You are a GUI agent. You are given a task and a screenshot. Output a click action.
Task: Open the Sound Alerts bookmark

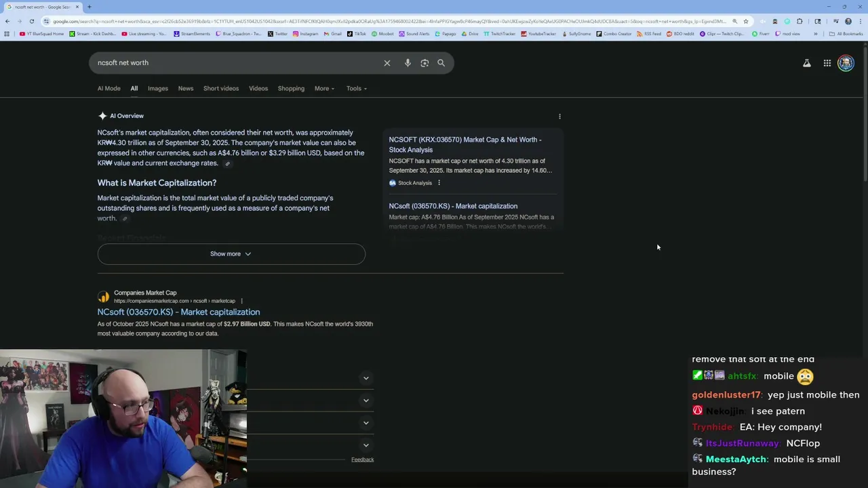(x=414, y=34)
